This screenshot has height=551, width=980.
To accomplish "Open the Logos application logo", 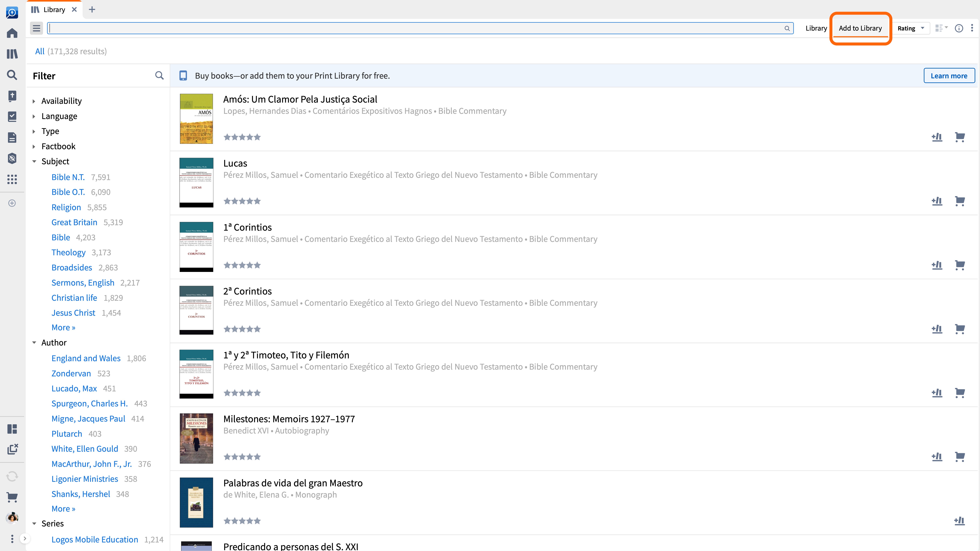I will pyautogui.click(x=12, y=13).
